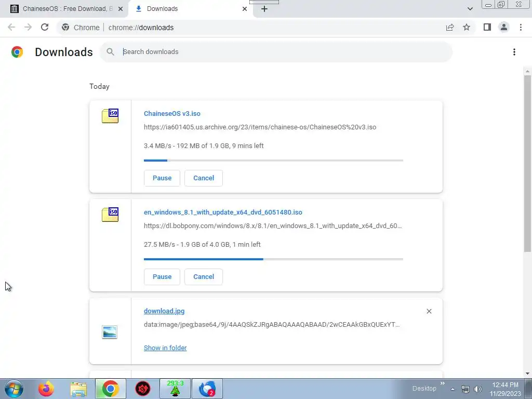The width and height of the screenshot is (532, 399).
Task: Open the volume speaker tray icon
Action: [x=478, y=390]
